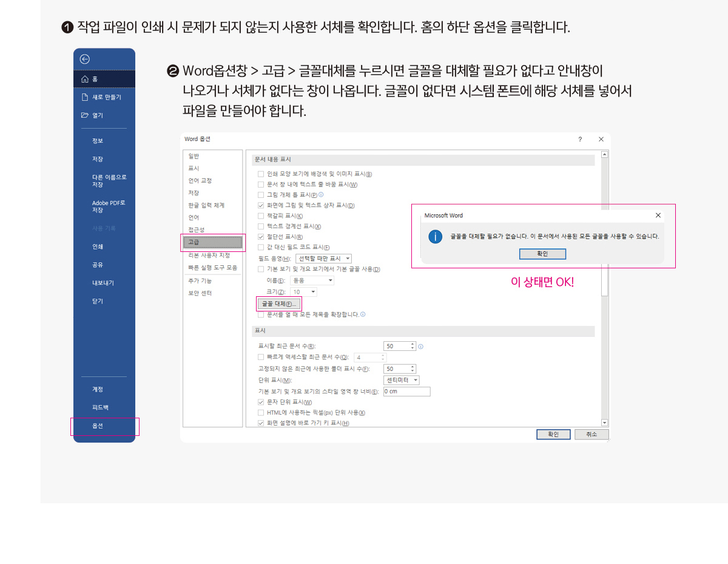Enable 책갈피 표시 option
Viewport: 728px width, 564px height.
(x=260, y=216)
